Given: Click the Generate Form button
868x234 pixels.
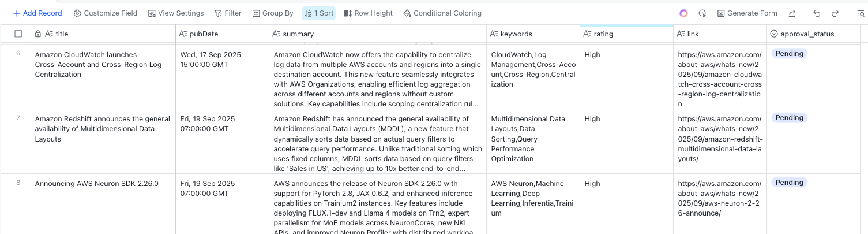Looking at the screenshot, I should click(747, 13).
